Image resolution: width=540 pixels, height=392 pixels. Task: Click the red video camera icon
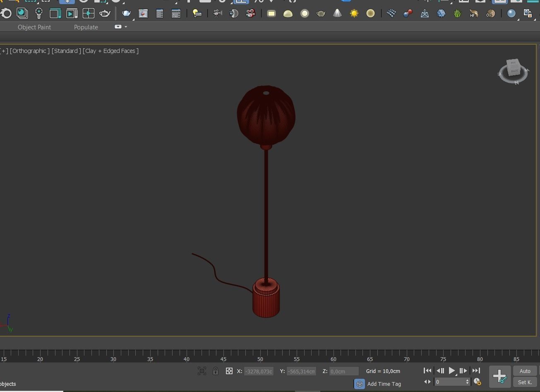[250, 14]
